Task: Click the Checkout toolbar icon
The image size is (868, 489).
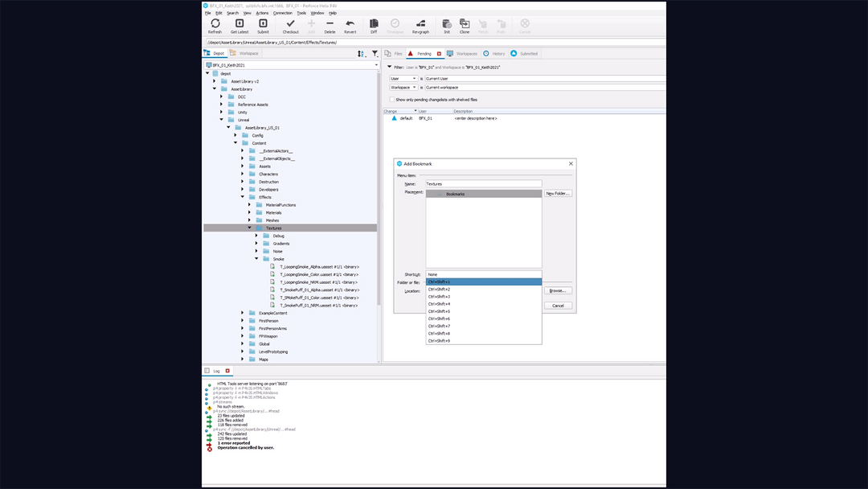Action: pos(289,25)
